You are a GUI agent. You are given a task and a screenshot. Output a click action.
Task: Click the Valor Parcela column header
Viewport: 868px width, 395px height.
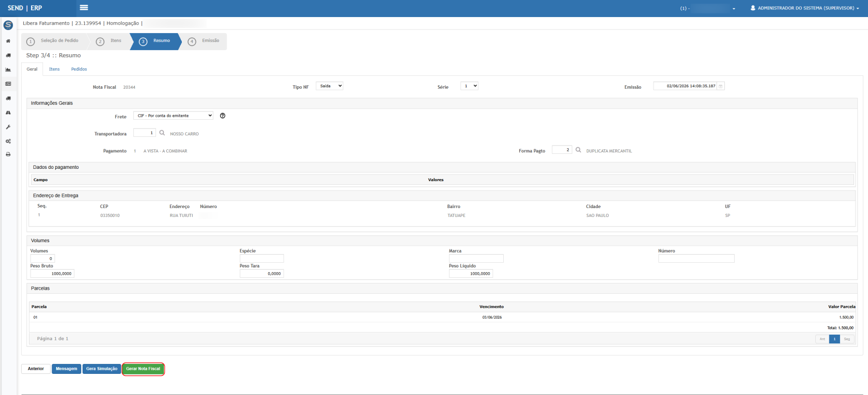click(842, 307)
